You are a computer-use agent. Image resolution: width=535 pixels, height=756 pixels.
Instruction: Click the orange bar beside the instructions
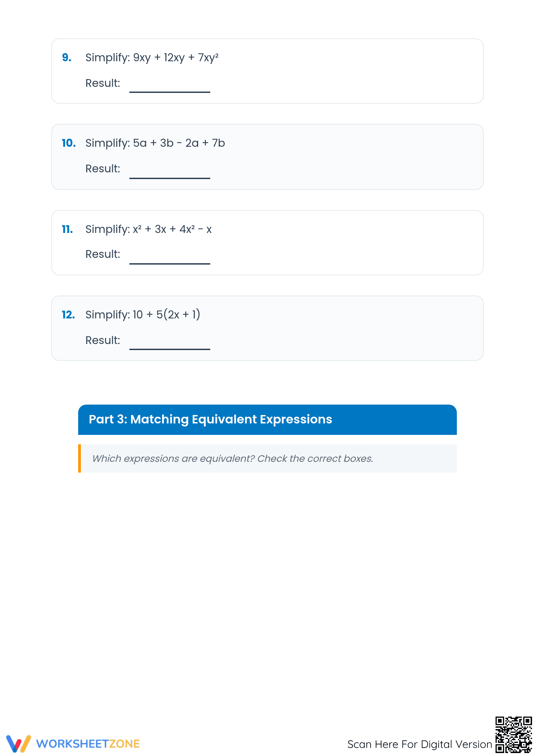[x=80, y=458]
